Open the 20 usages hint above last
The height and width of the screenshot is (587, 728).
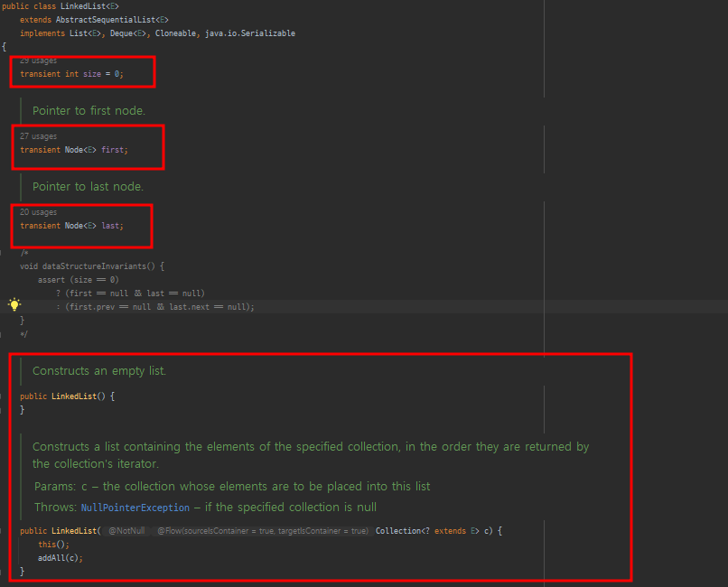point(39,212)
